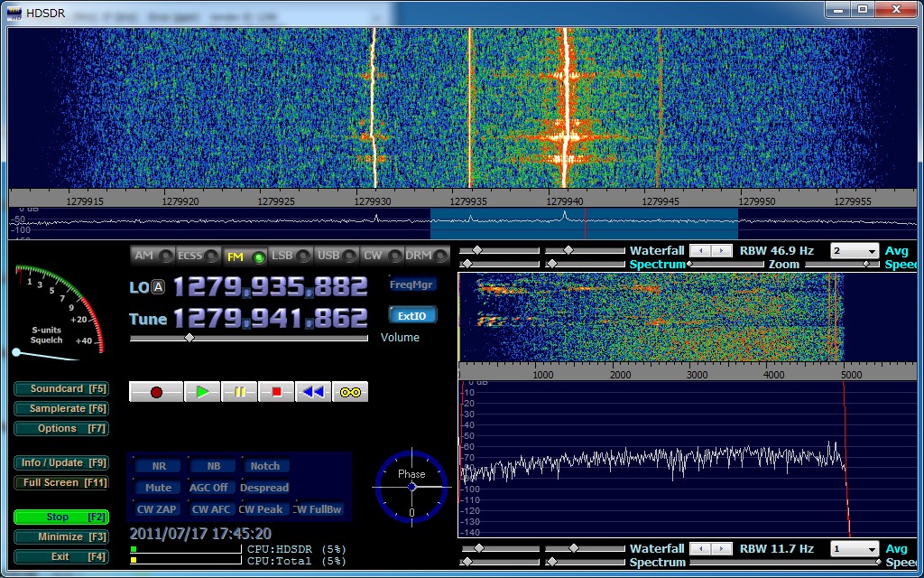Click lower RBW 11.7 Hz left arrow
Screen dimensions: 924x578
pos(700,548)
